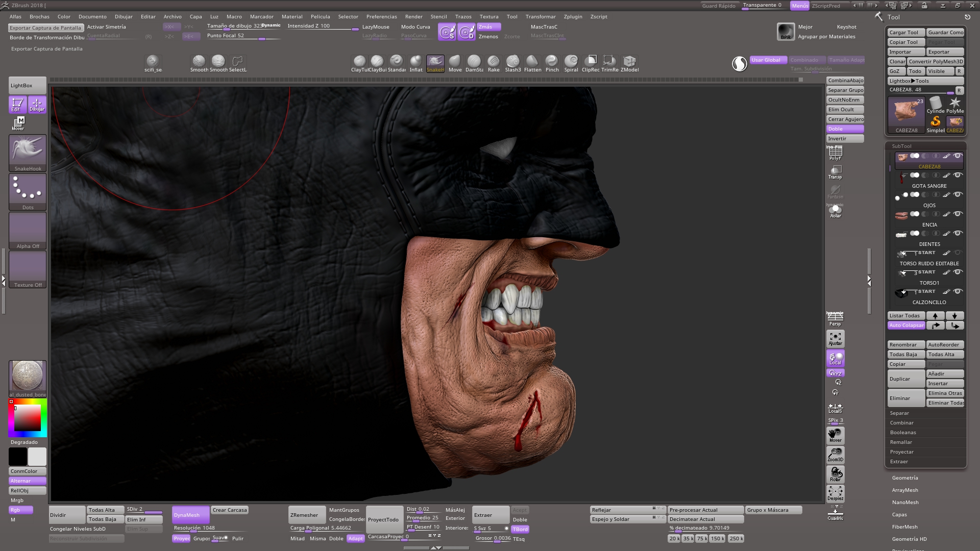Image resolution: width=980 pixels, height=551 pixels.
Task: Expand the Geometría section
Action: point(904,478)
